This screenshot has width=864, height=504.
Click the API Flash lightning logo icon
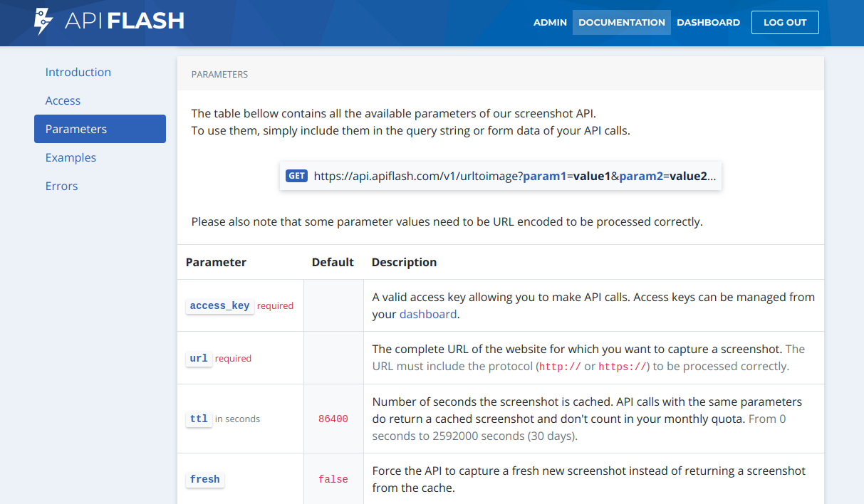pyautogui.click(x=43, y=21)
